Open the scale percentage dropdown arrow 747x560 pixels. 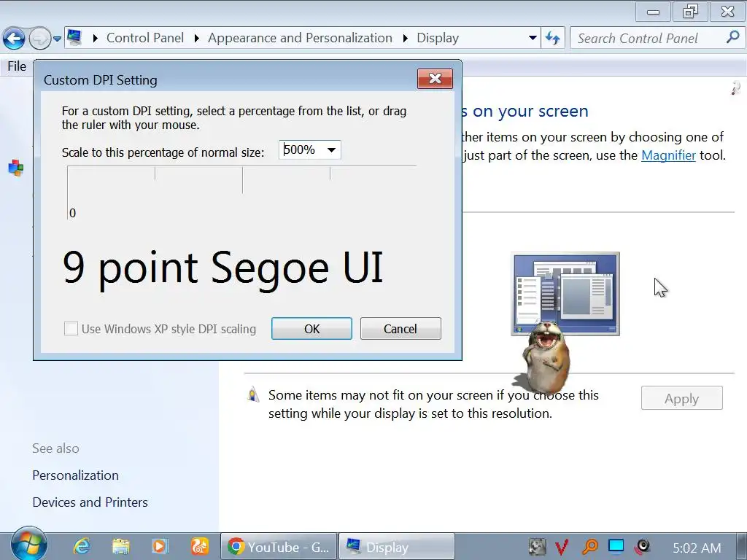(332, 150)
